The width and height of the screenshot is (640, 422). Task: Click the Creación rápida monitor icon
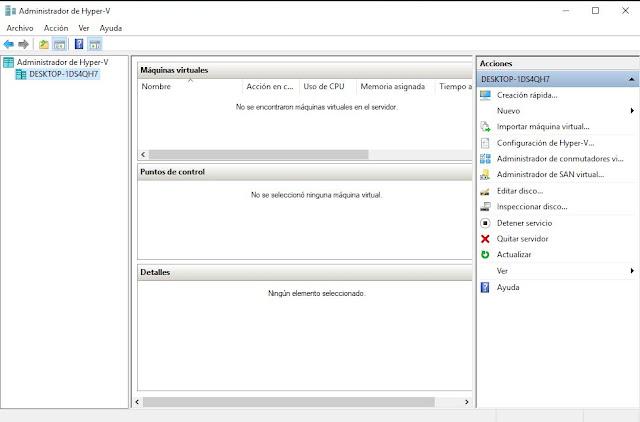485,95
